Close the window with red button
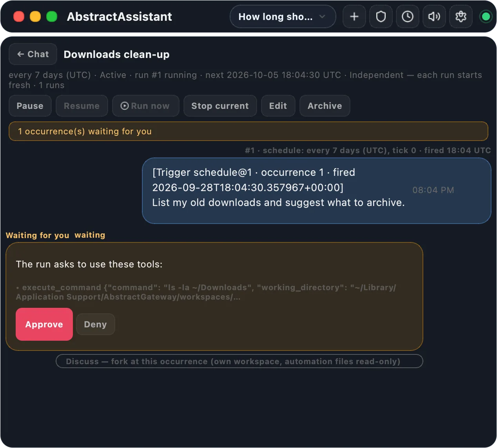 [19, 16]
